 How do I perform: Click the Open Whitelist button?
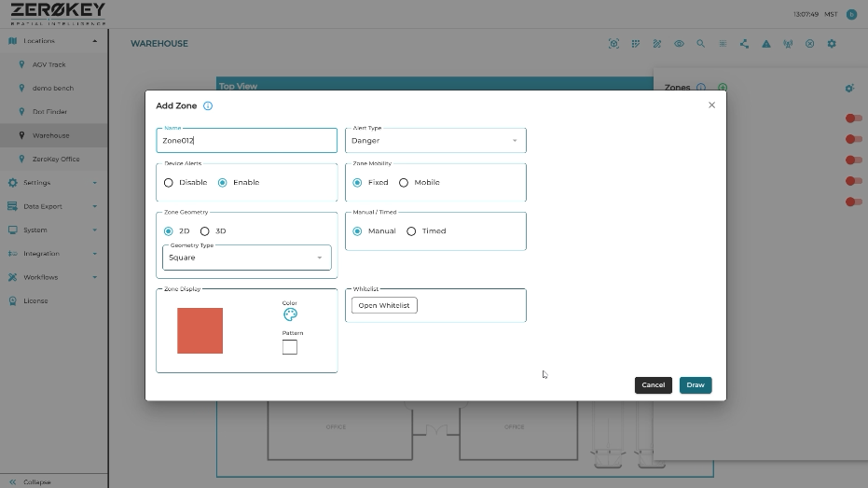pyautogui.click(x=384, y=305)
